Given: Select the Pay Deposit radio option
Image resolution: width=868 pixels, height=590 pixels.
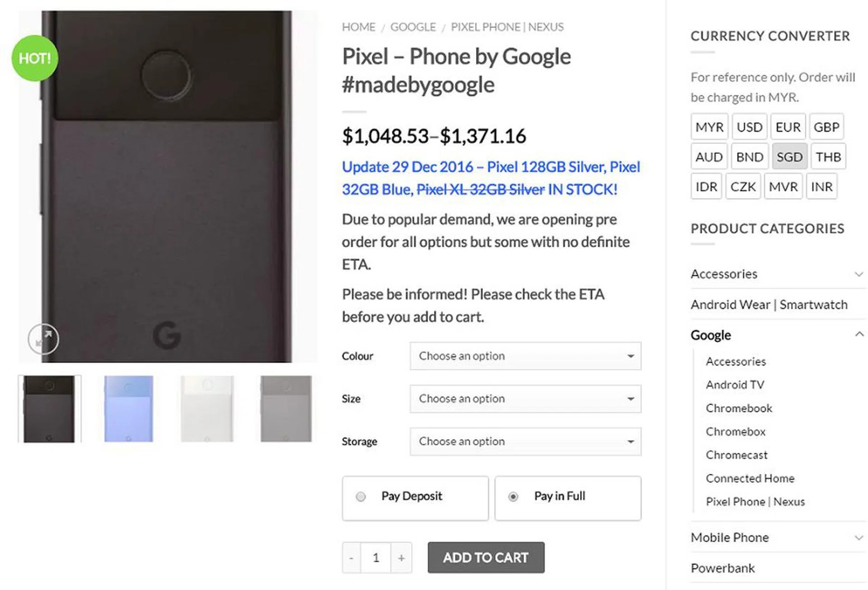Looking at the screenshot, I should coord(361,497).
